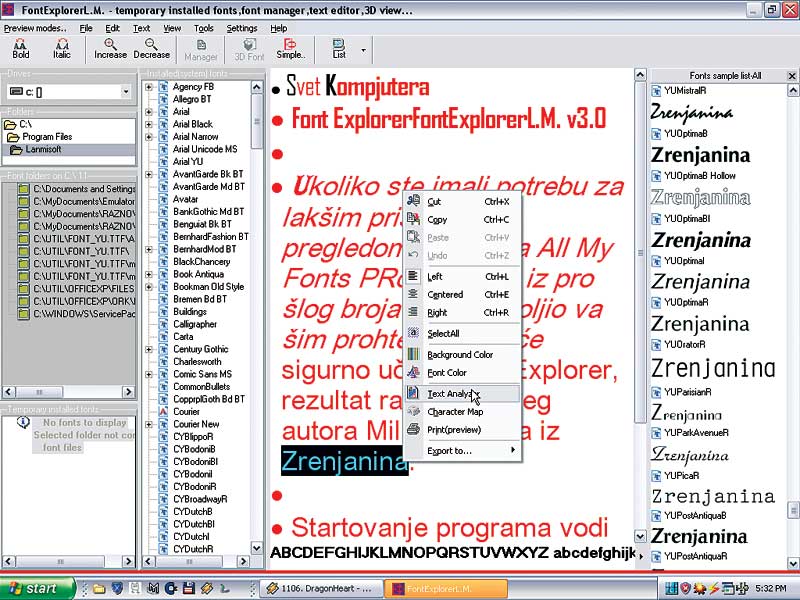The width and height of the screenshot is (800, 600).
Task: Expand the Courier New font node
Action: (x=149, y=424)
